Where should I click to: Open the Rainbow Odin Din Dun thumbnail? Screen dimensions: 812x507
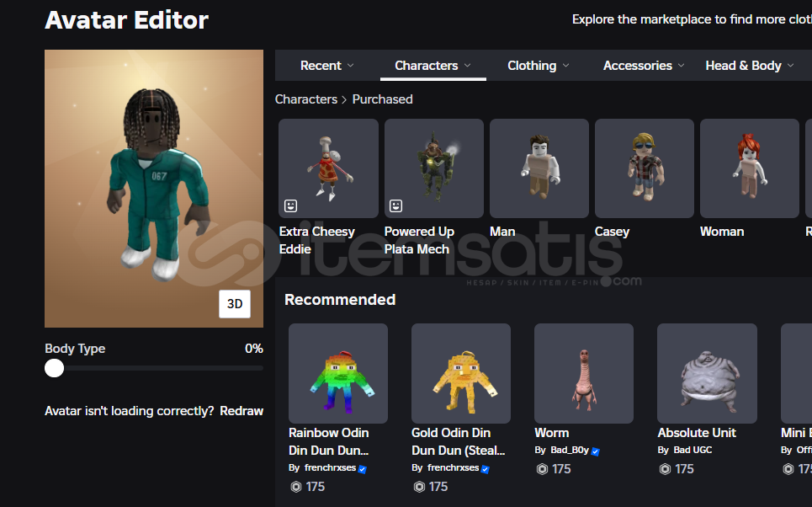tap(338, 373)
